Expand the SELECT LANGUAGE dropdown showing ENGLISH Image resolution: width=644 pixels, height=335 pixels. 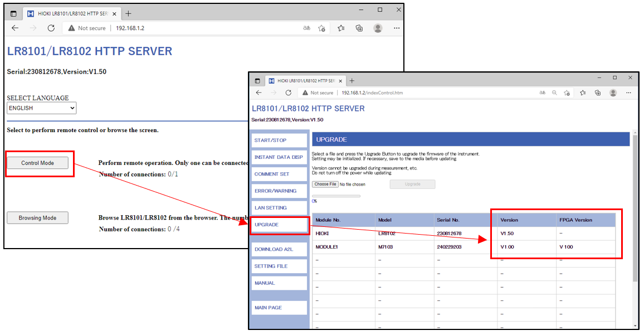point(41,108)
